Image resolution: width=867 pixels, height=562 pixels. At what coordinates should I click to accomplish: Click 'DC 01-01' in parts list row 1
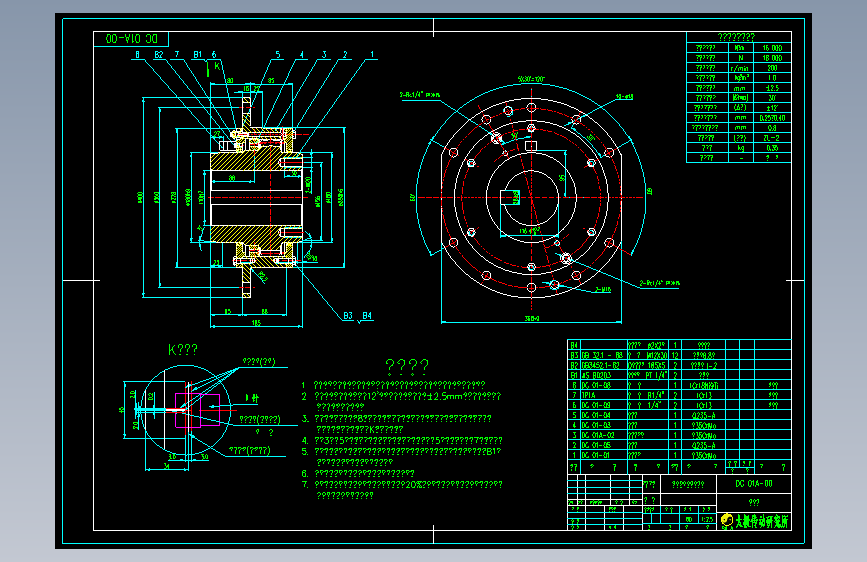596,456
